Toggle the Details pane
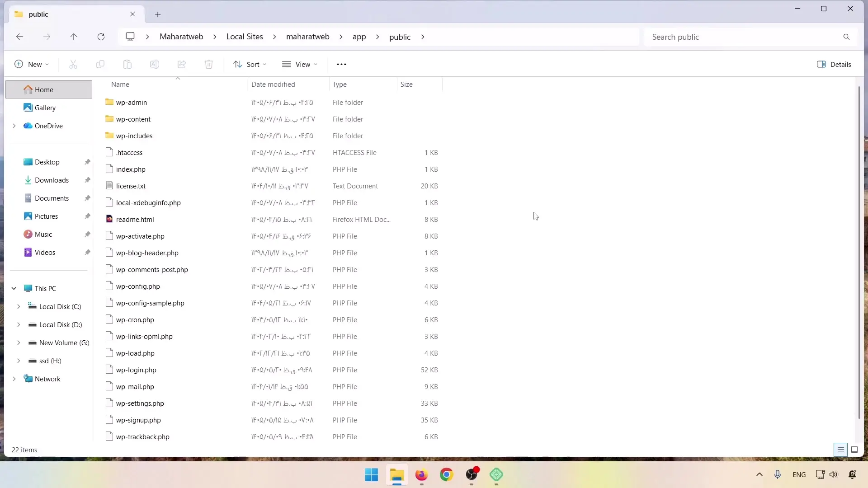 click(x=834, y=64)
